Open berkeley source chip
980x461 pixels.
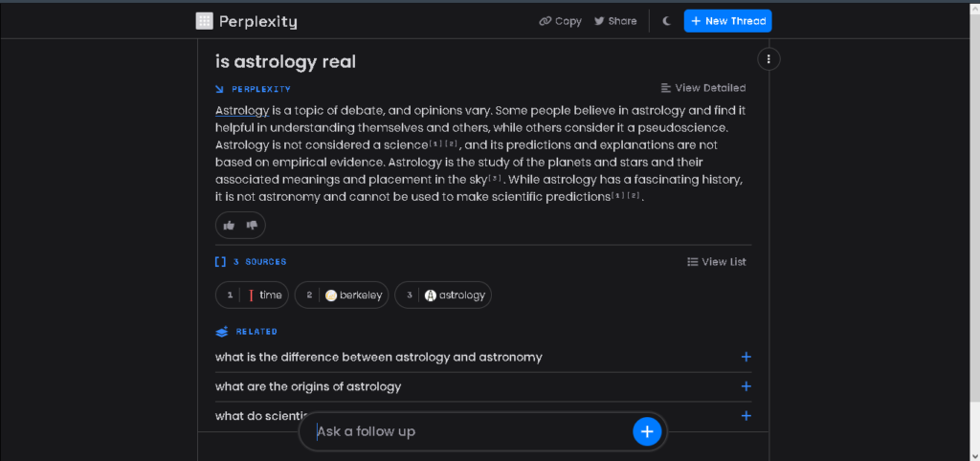tap(342, 295)
